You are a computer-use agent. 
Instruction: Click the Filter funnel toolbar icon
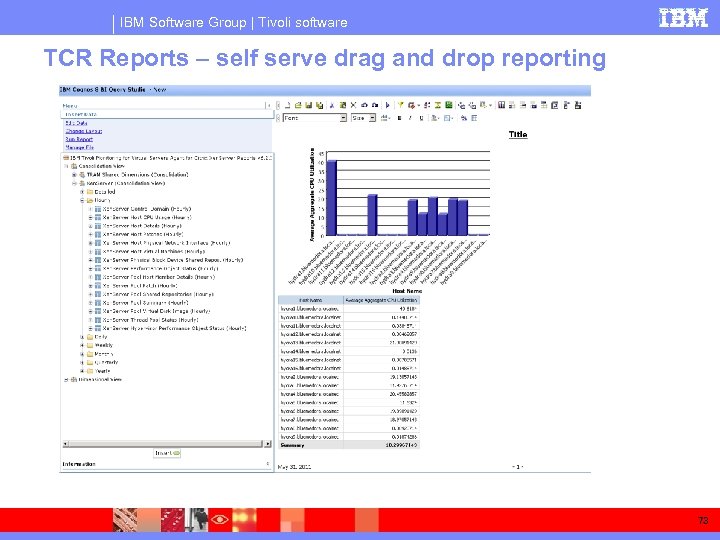coord(400,105)
